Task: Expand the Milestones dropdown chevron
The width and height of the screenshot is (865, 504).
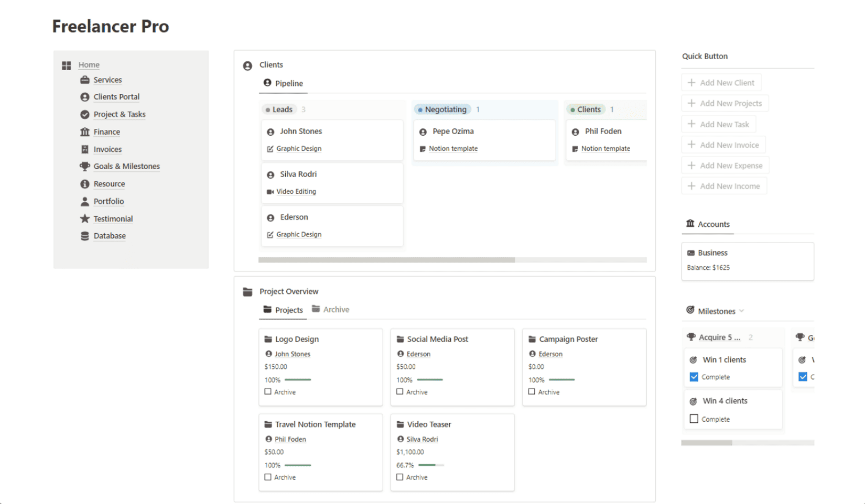Action: click(x=741, y=311)
